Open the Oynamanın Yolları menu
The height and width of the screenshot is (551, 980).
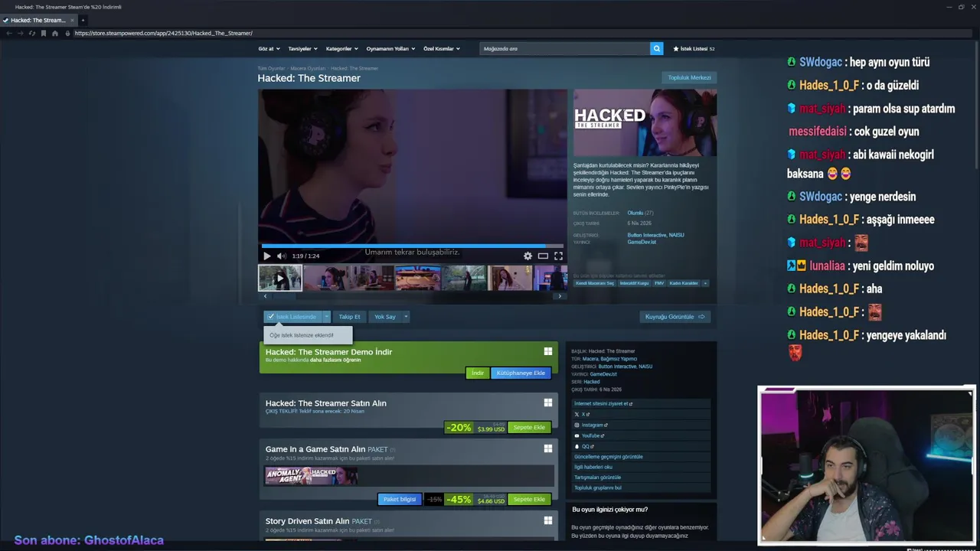tap(390, 48)
